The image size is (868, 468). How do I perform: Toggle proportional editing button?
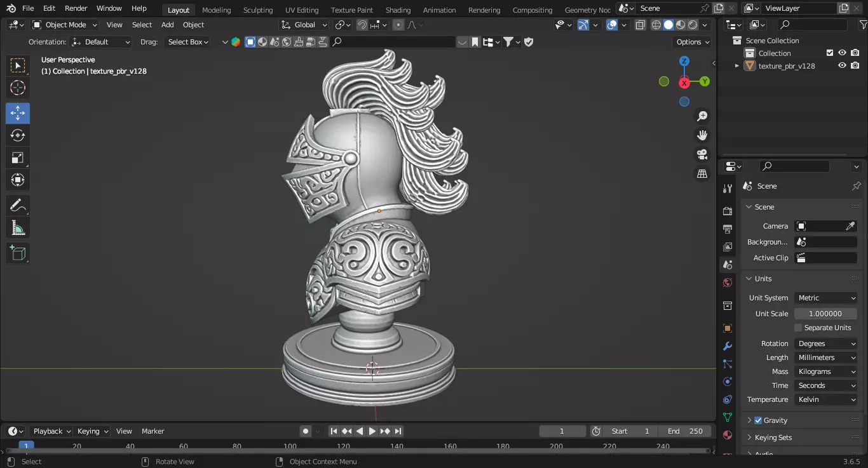point(398,25)
